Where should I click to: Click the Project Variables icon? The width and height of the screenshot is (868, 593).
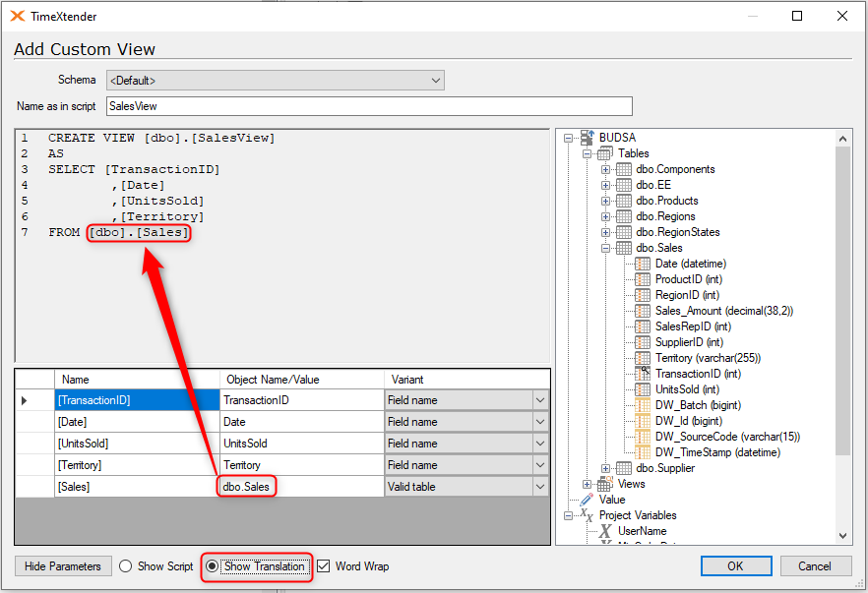587,515
